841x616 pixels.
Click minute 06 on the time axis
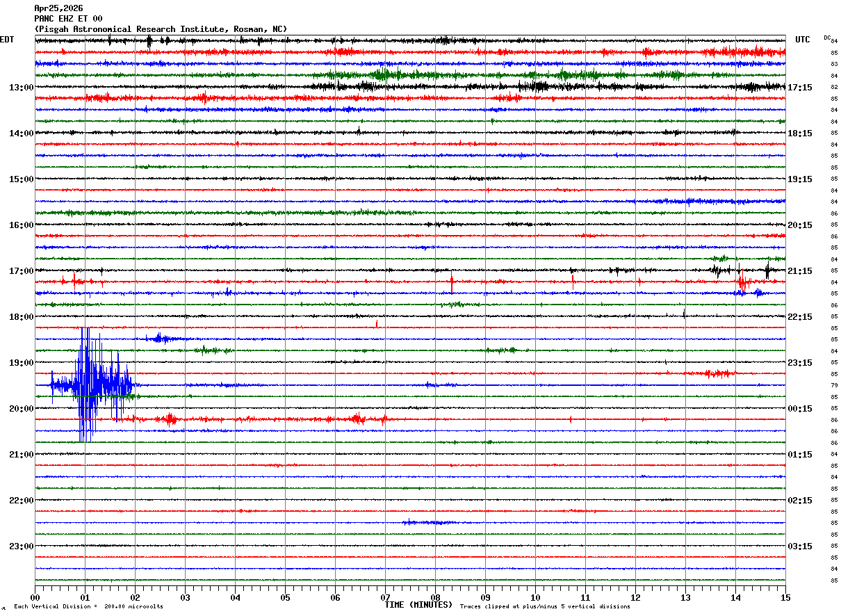(x=335, y=598)
